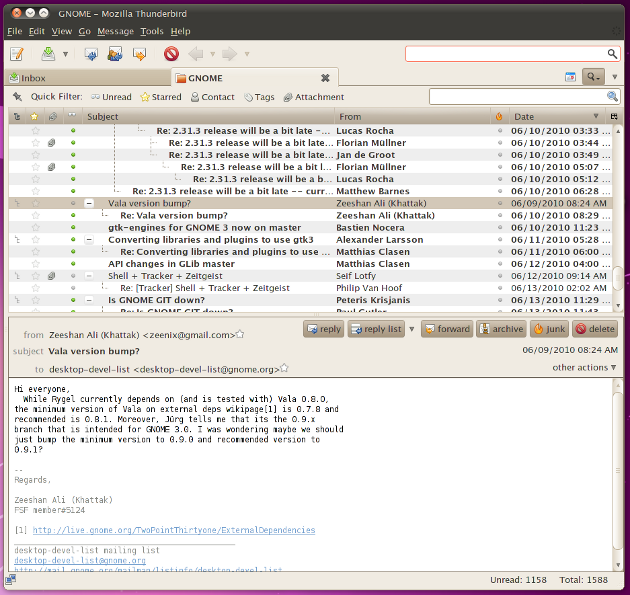Sort messages by Subject column

(x=208, y=117)
